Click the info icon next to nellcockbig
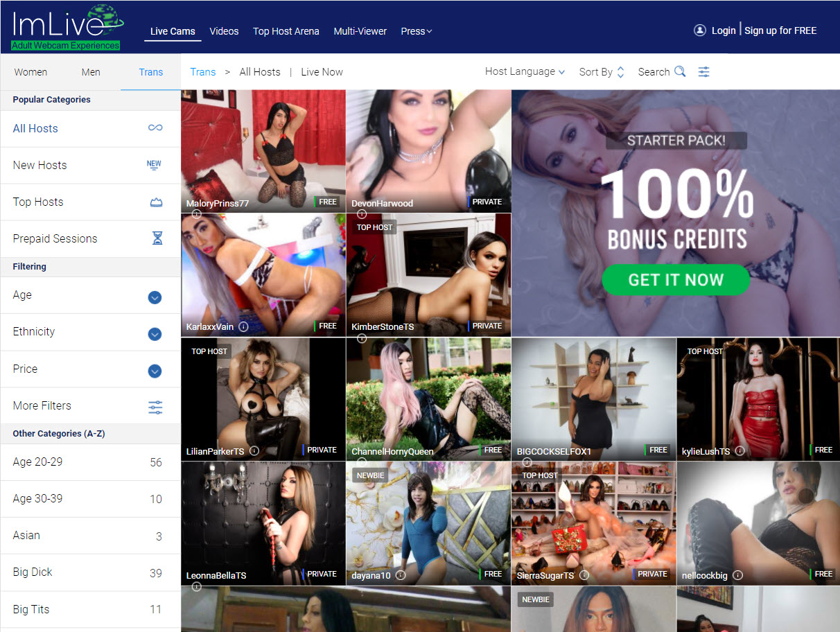 pos(738,575)
